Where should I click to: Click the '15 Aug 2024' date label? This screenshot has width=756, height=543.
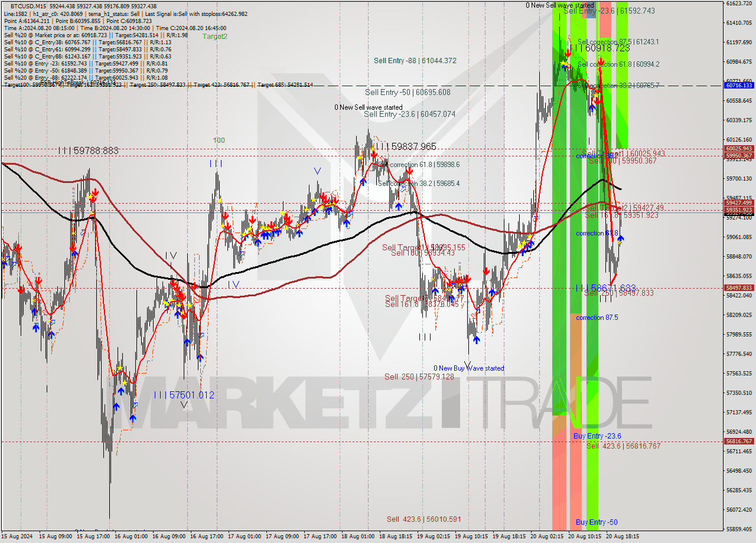tap(18, 537)
